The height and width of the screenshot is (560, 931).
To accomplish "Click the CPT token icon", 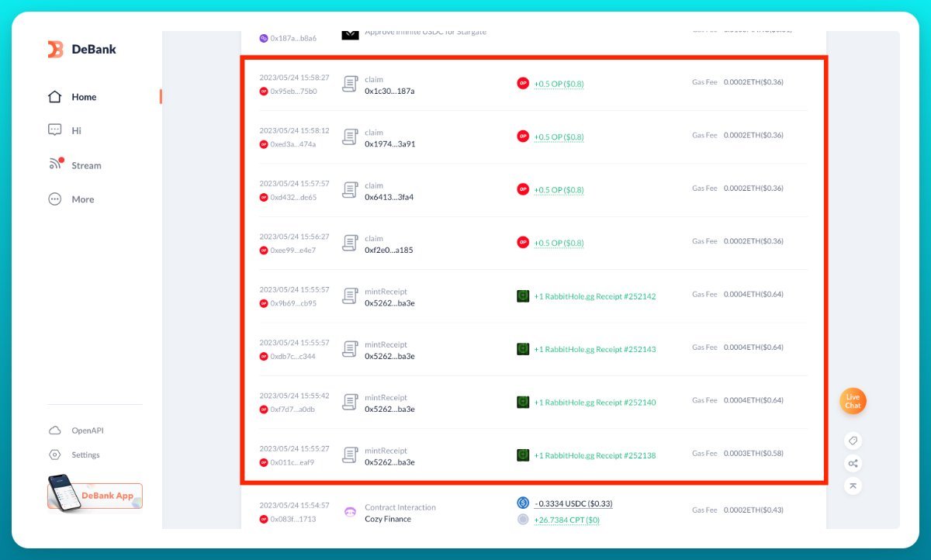I will pos(523,520).
